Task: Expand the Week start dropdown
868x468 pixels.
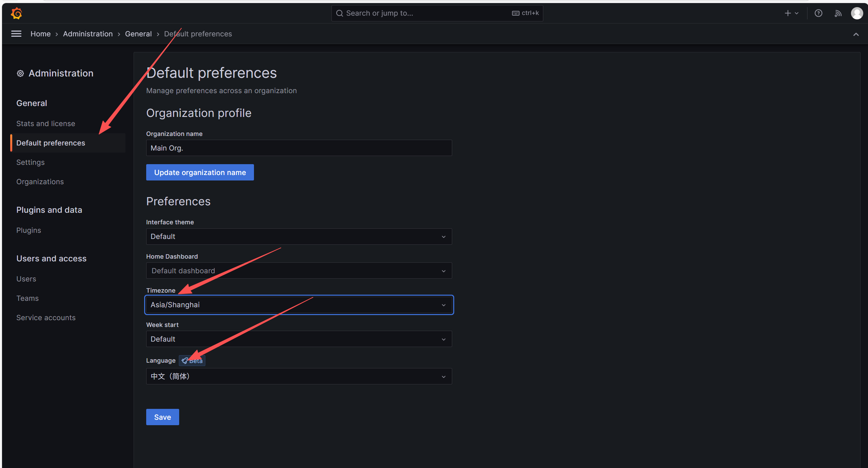Action: pyautogui.click(x=299, y=339)
